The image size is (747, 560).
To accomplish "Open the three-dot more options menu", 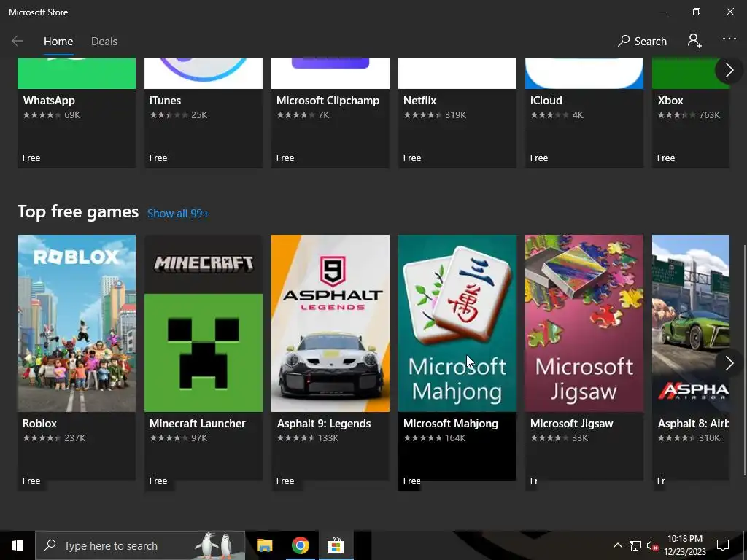I will (x=729, y=39).
